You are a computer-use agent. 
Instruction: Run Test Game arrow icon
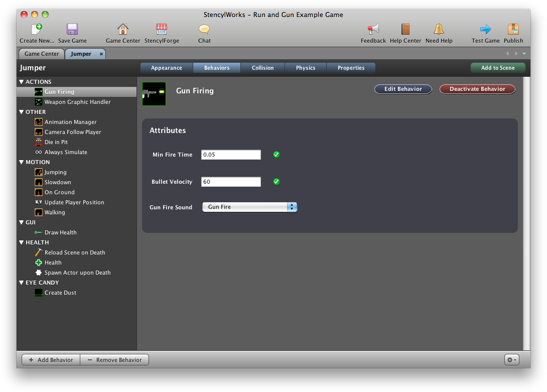coord(485,30)
